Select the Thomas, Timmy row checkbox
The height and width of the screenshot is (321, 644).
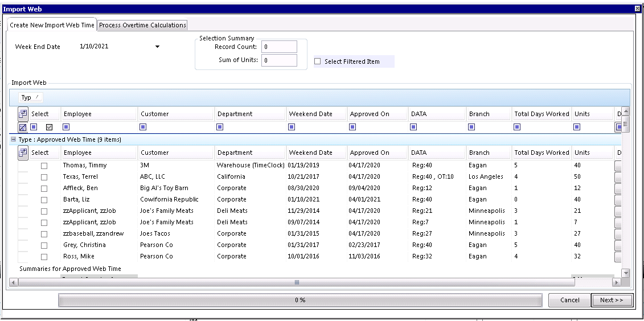(44, 166)
